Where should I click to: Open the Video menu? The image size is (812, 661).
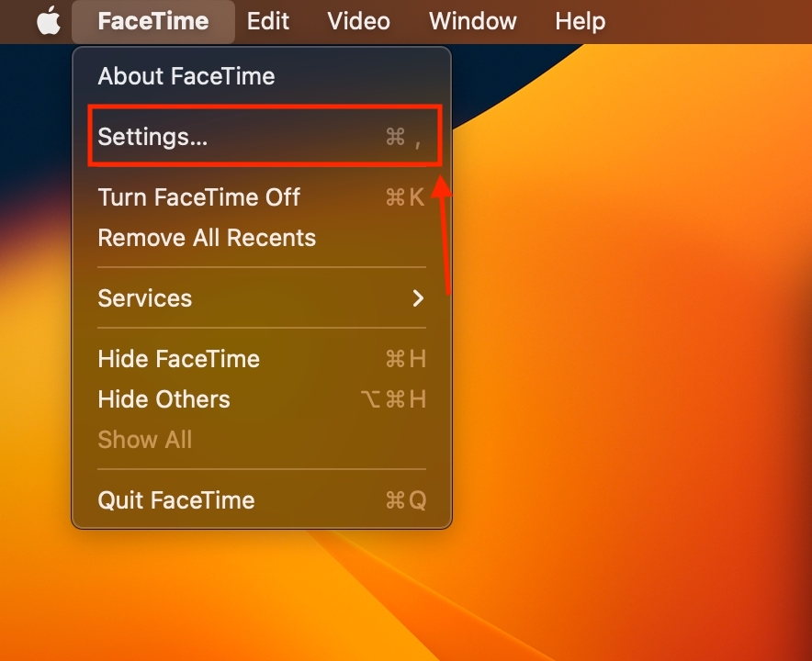point(358,21)
